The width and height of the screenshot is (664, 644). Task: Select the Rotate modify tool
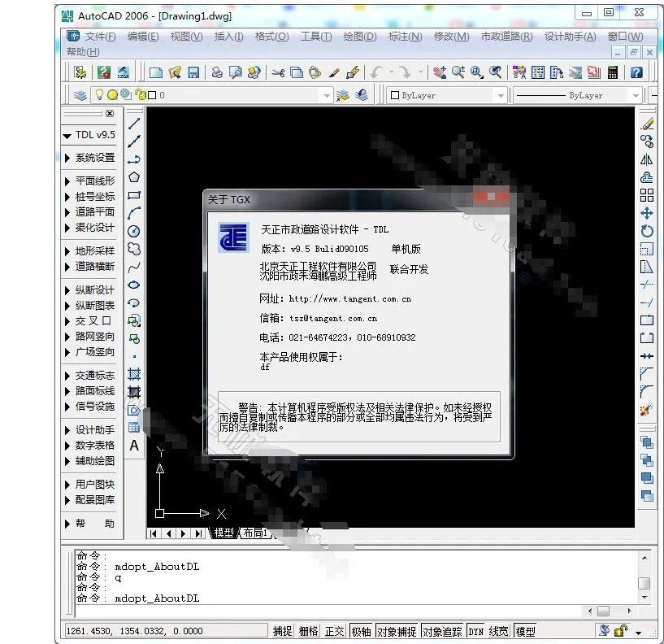click(x=647, y=231)
